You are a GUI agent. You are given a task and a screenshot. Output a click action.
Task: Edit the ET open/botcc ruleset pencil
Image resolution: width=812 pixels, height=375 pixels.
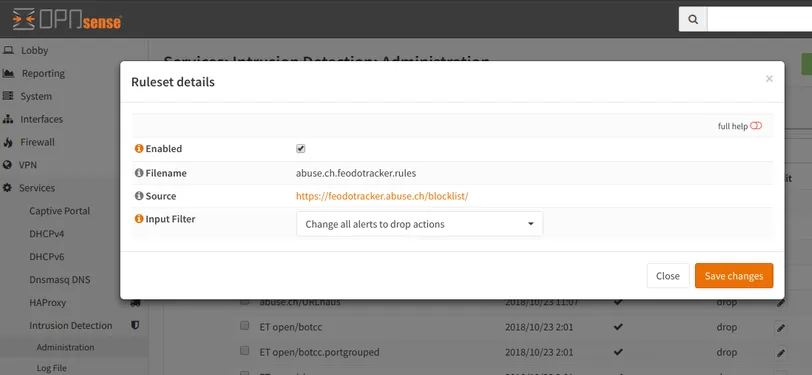pyautogui.click(x=781, y=328)
